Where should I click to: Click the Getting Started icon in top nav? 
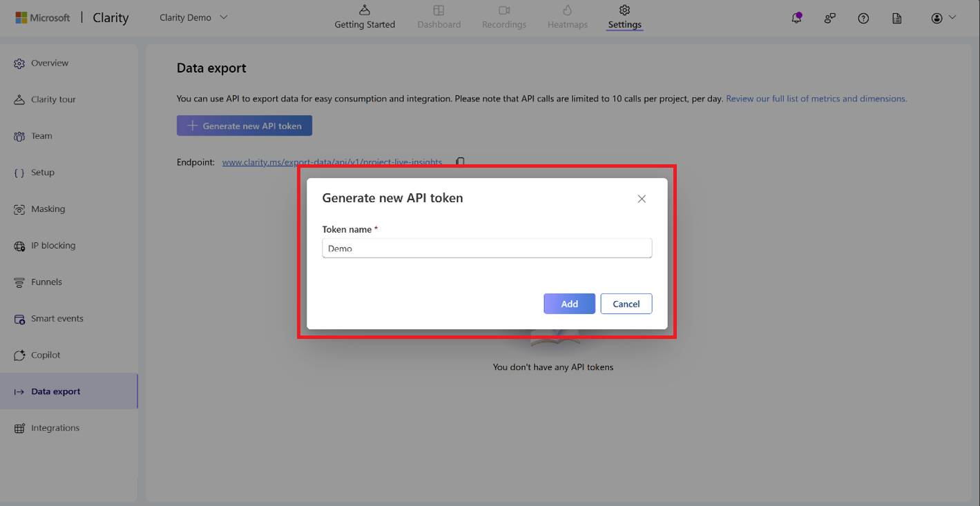(x=365, y=10)
